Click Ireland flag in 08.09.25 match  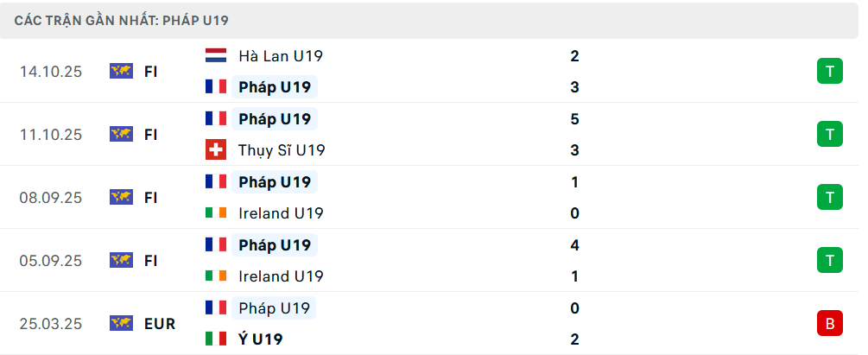216,213
